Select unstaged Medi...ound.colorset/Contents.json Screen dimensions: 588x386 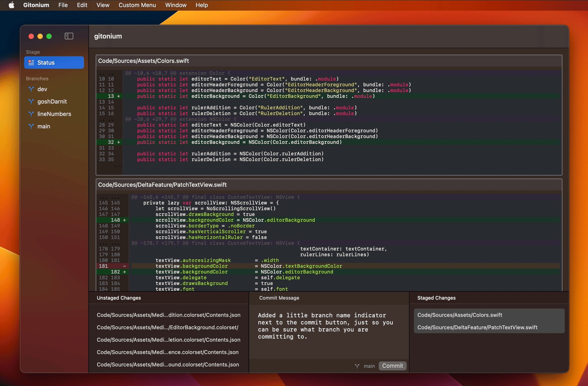(169, 364)
